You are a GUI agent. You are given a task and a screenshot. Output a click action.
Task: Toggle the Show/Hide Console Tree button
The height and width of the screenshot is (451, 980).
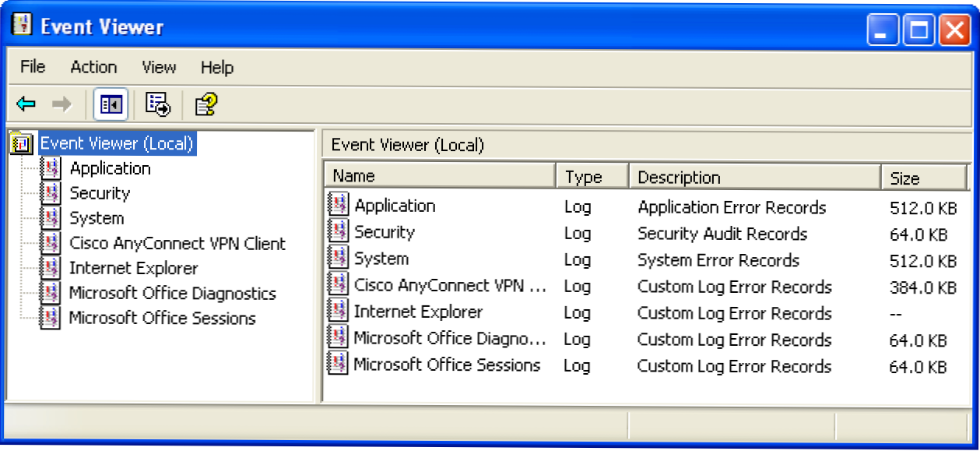pyautogui.click(x=111, y=104)
